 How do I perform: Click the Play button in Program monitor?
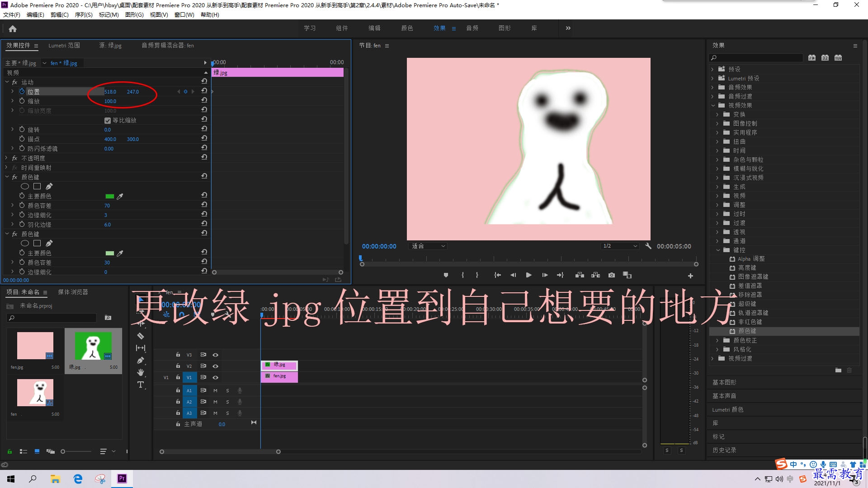[x=528, y=275]
